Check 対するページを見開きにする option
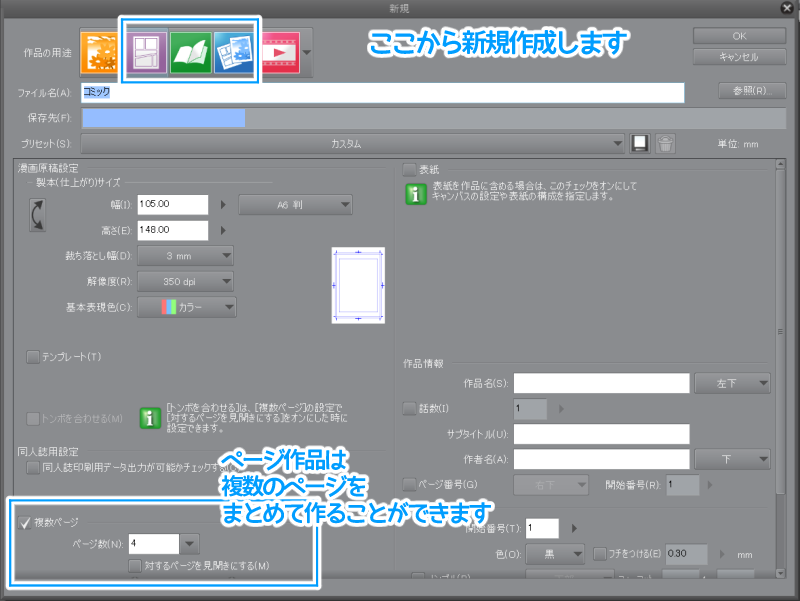 (135, 566)
